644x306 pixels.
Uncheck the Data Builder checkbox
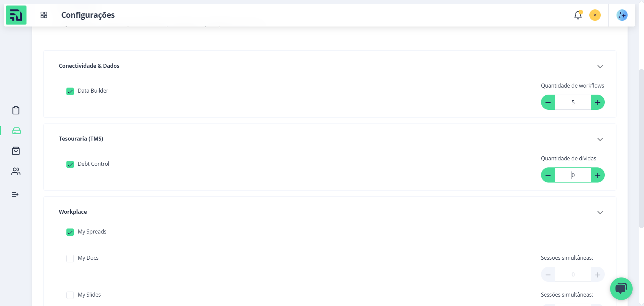[70, 91]
